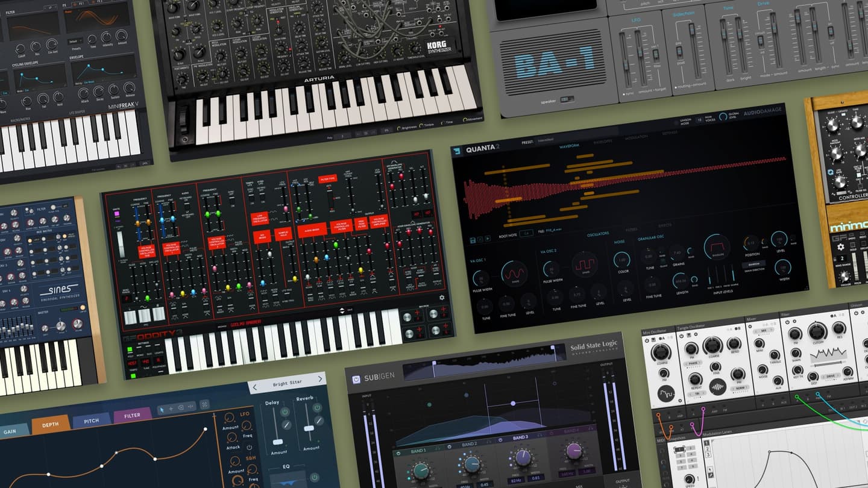The image size is (868, 488).
Task: Adjust the Delay Amount slider handle
Action: coord(278,442)
